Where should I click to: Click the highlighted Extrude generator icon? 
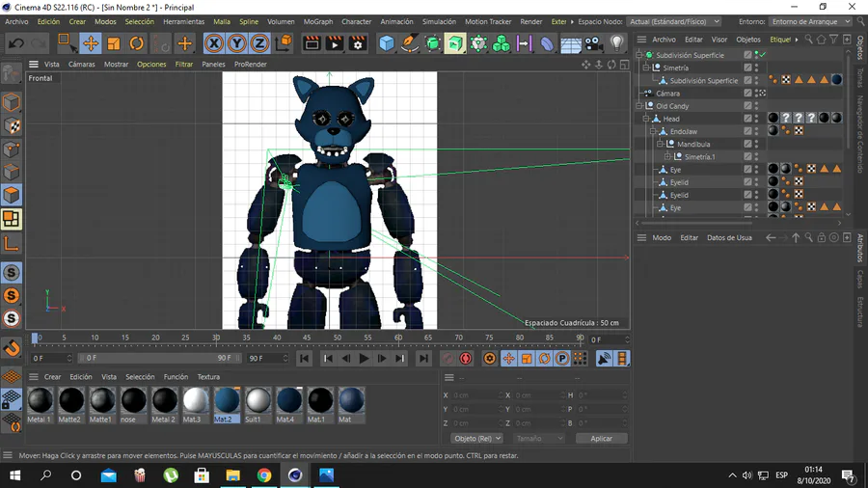pos(455,43)
